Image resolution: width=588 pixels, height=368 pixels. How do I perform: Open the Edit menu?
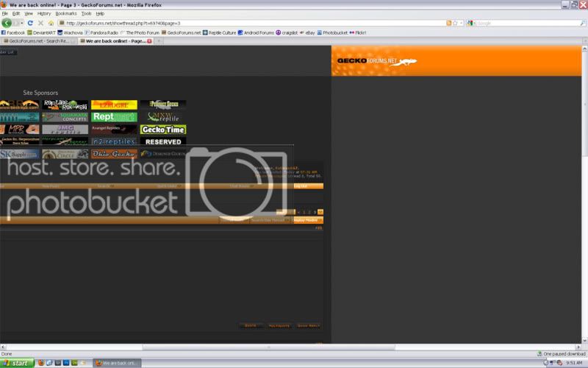(16, 13)
